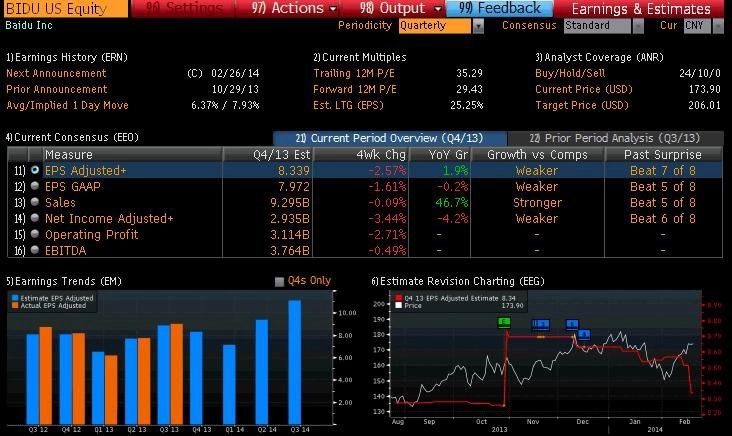Click the arrow next to Standard consensus
The height and width of the screenshot is (436, 732).
click(638, 26)
